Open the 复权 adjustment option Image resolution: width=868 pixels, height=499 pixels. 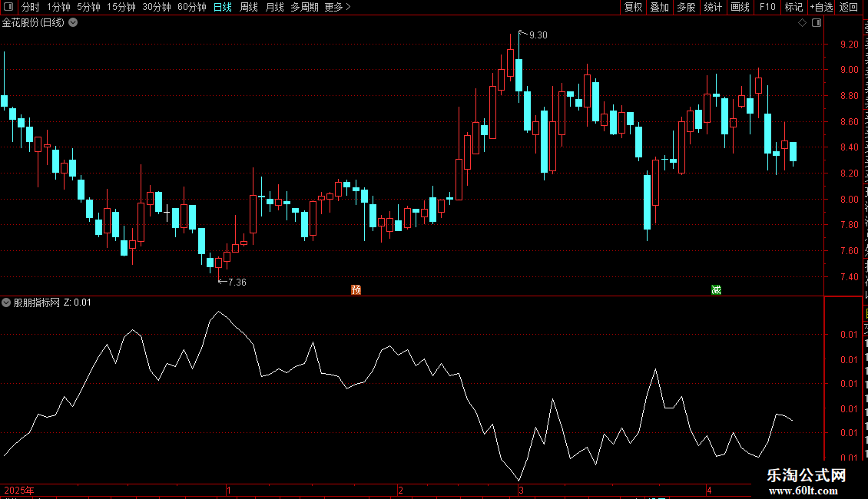click(633, 7)
